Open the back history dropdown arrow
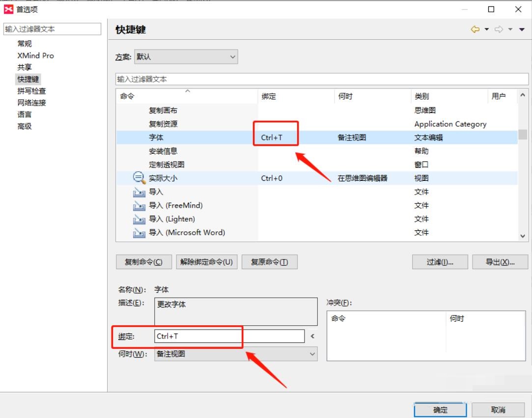This screenshot has width=532, height=418. tap(486, 29)
